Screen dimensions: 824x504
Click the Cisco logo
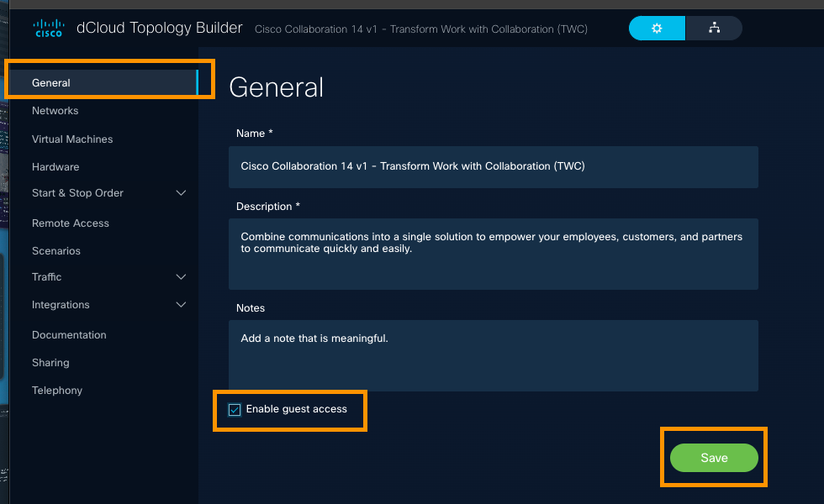49,29
